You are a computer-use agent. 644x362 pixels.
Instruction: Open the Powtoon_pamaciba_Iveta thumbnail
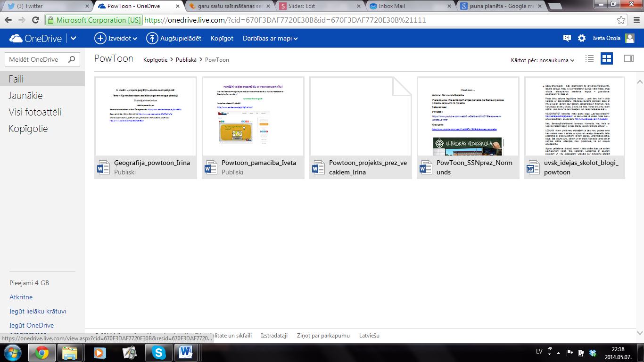click(253, 116)
